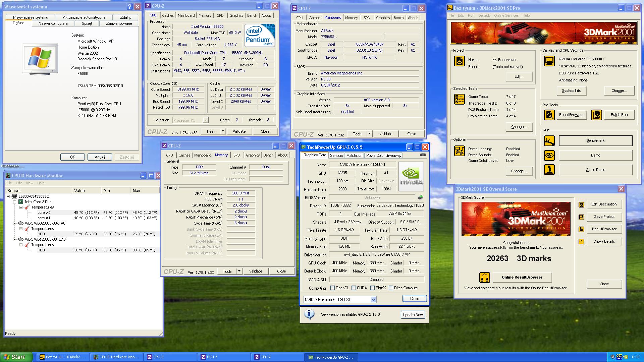
Task: Toggle the OpenCL checkbox in GPU-Z
Action: click(x=332, y=288)
